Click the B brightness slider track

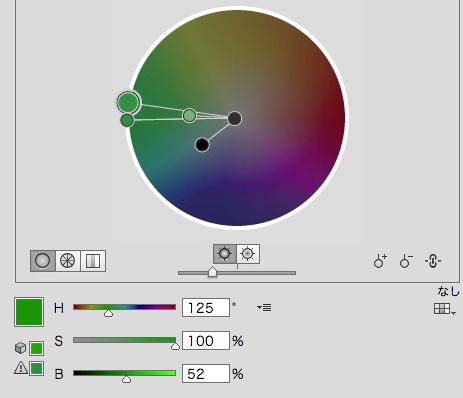tap(124, 373)
